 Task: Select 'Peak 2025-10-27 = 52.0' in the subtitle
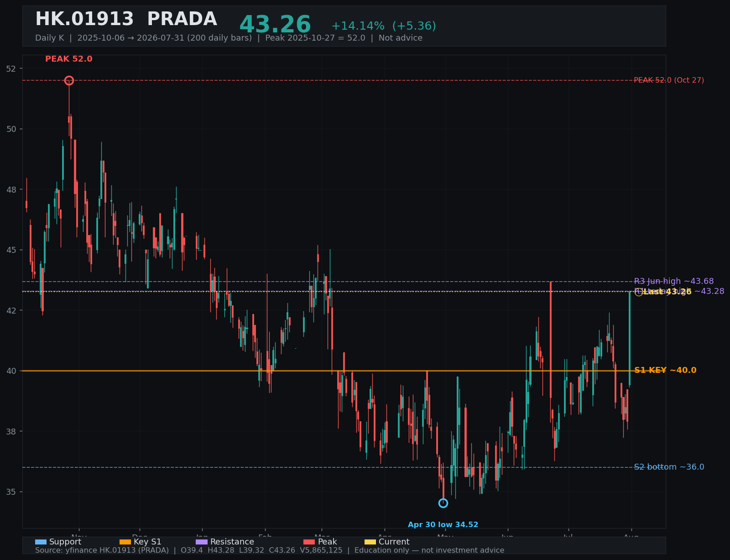click(315, 38)
